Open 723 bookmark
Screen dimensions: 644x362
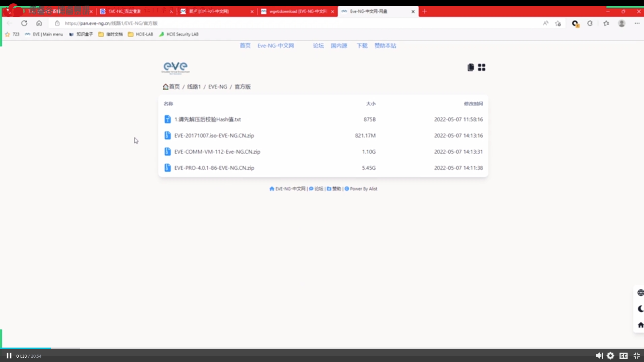12,34
